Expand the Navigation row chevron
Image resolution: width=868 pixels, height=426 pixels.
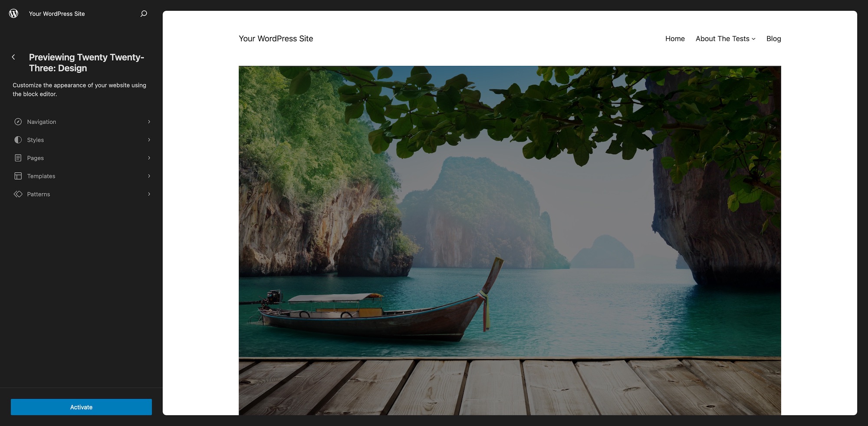pos(149,122)
